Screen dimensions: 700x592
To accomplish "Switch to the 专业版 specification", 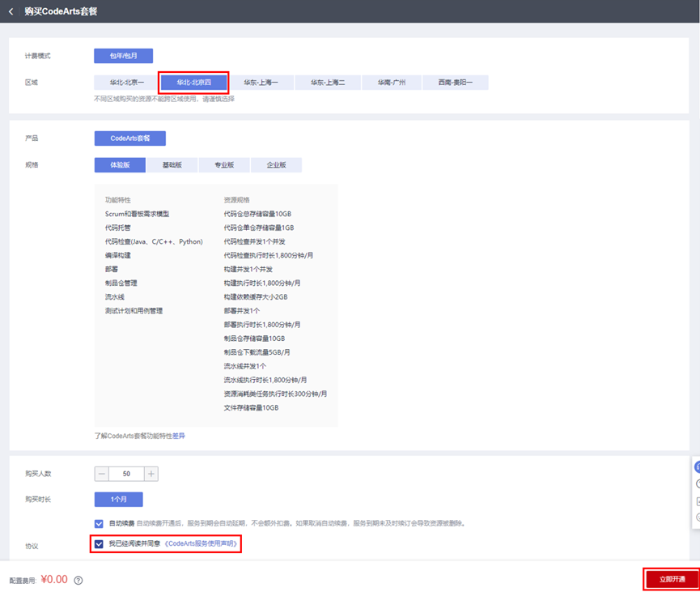I will tap(224, 165).
